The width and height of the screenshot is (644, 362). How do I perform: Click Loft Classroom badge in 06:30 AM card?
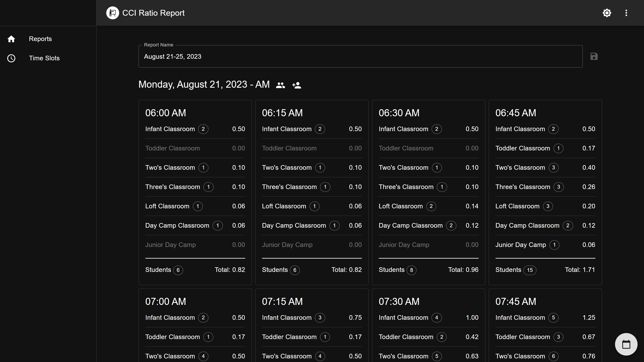(x=431, y=206)
